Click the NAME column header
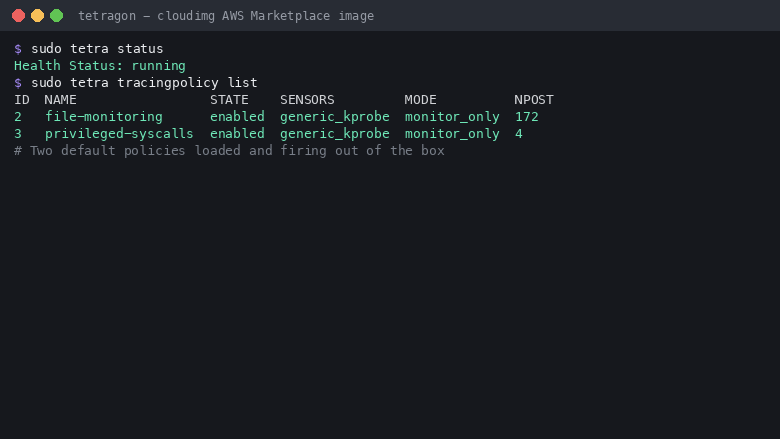Viewport: 780px width, 439px height. click(60, 99)
